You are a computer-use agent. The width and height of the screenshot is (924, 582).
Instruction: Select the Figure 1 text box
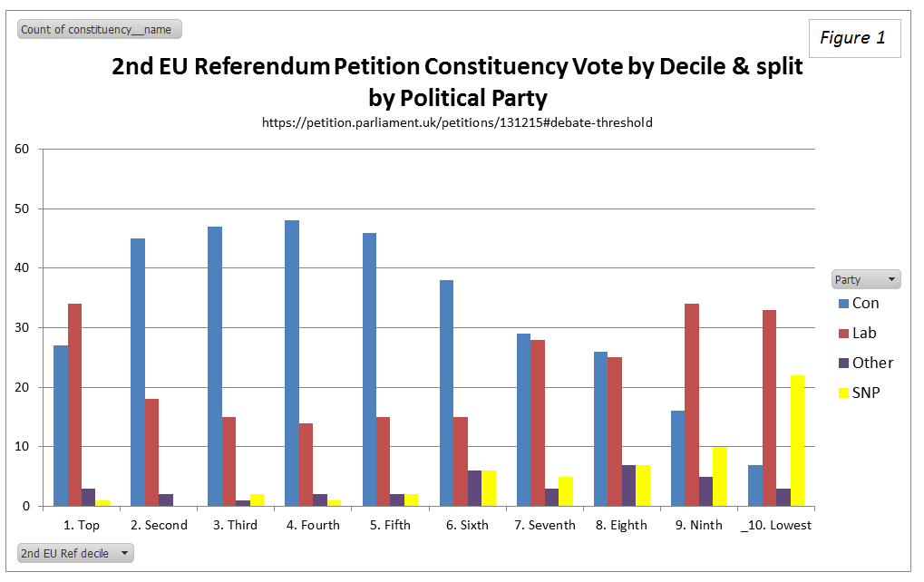point(853,38)
